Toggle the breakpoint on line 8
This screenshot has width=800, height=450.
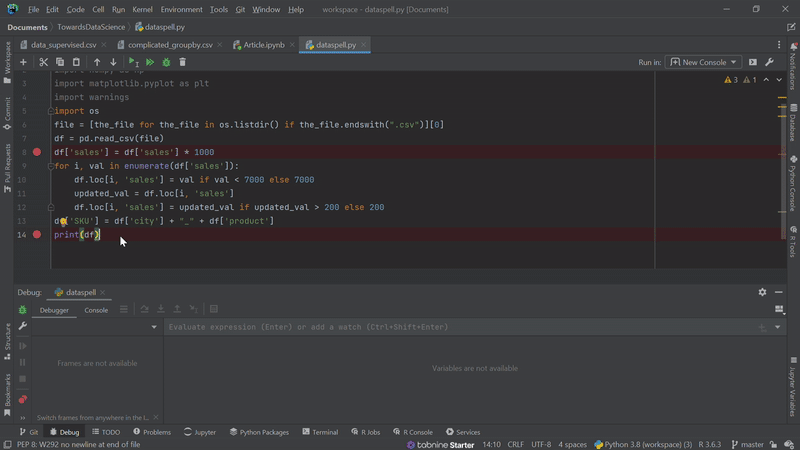37,152
